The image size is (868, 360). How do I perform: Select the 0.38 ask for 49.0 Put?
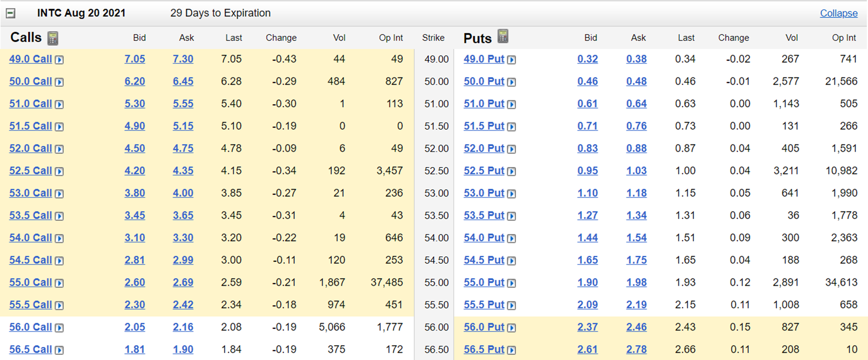(636, 59)
